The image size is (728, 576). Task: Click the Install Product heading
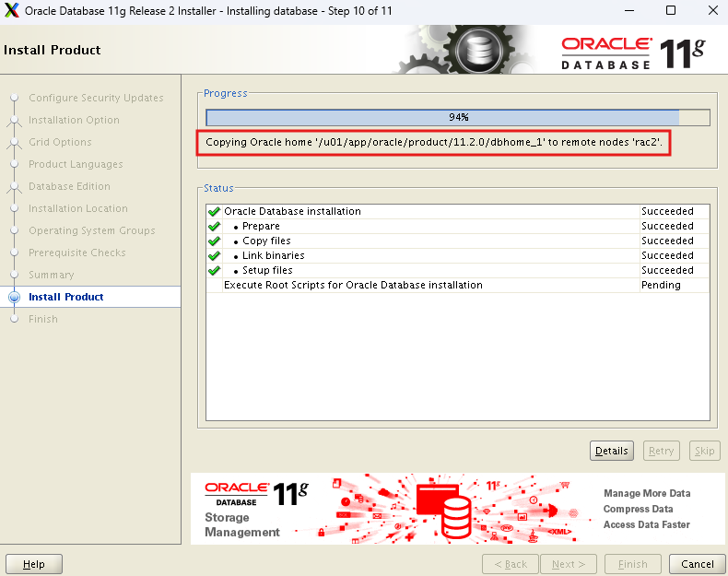[x=52, y=50]
